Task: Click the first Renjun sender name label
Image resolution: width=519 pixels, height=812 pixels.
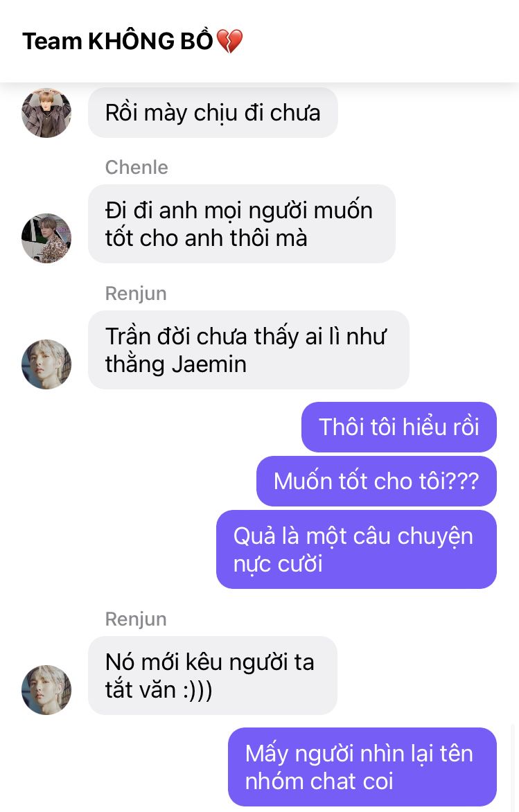Action: (136, 293)
